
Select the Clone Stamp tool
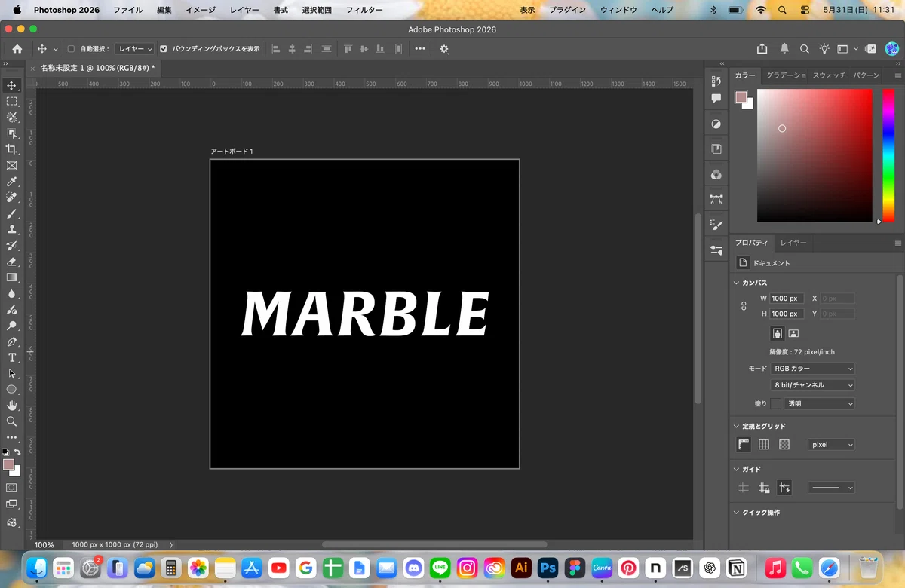point(11,230)
